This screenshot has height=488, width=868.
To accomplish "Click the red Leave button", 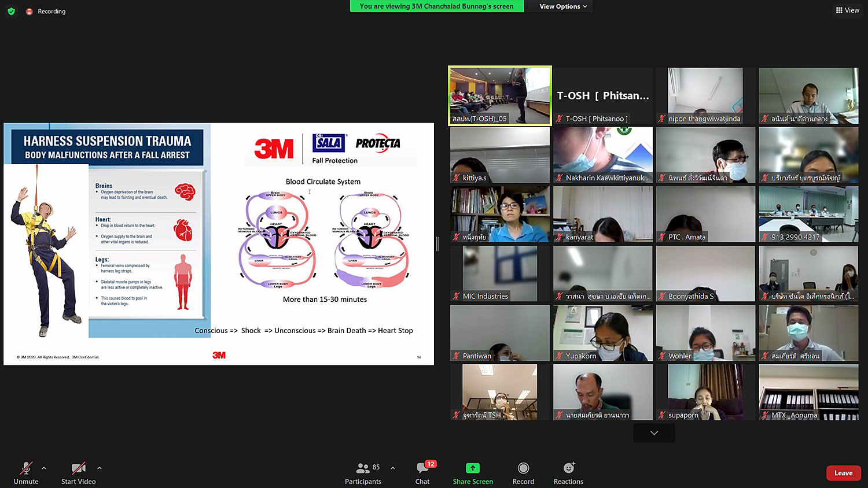I will click(x=843, y=473).
